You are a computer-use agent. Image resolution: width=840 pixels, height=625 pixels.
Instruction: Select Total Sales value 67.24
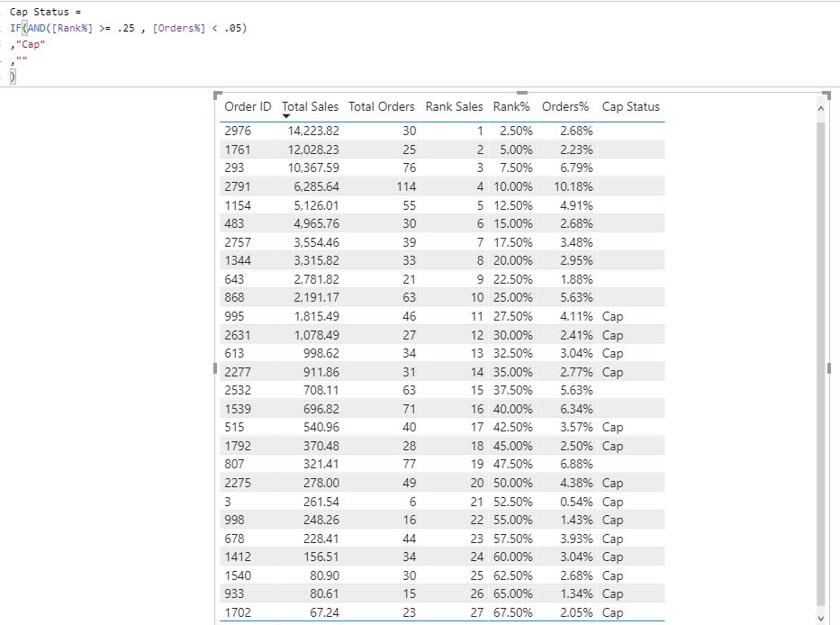click(x=325, y=612)
